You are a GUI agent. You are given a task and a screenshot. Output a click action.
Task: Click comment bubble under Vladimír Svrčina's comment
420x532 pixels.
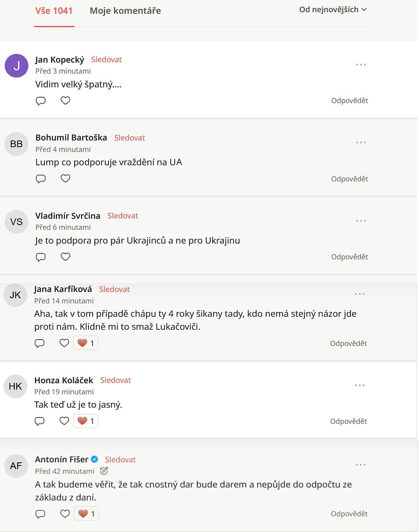pyautogui.click(x=41, y=257)
